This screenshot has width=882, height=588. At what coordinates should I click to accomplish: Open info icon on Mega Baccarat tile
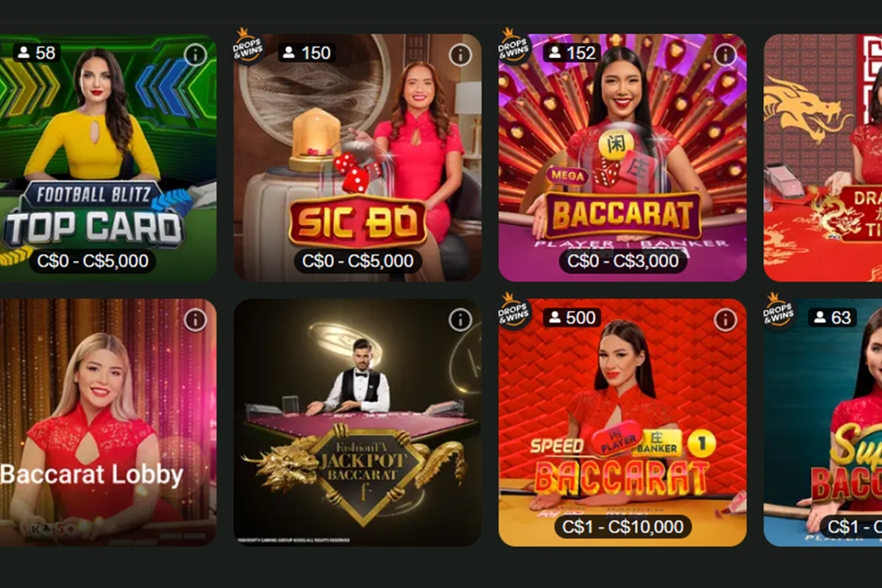[x=725, y=54]
